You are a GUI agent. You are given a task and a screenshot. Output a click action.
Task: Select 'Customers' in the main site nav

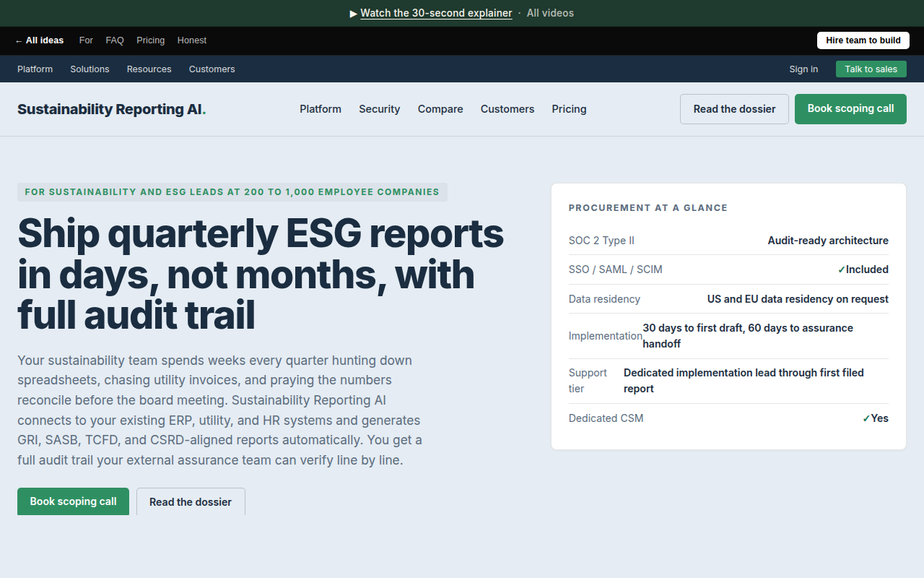pos(507,109)
